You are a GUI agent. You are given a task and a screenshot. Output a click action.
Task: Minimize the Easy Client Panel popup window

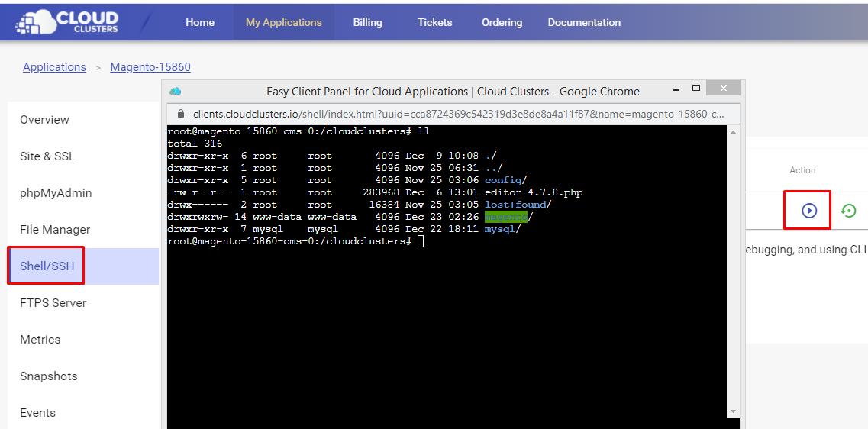tap(672, 89)
